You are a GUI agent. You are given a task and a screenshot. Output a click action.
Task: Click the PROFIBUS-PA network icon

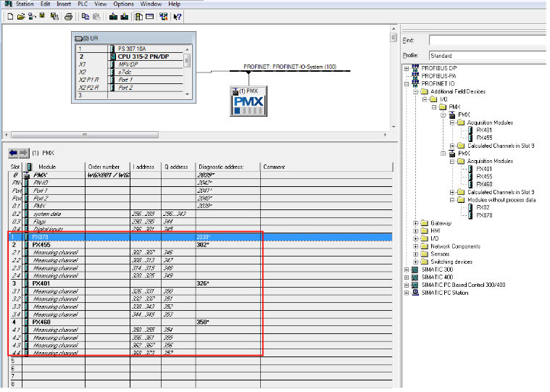pyautogui.click(x=415, y=76)
